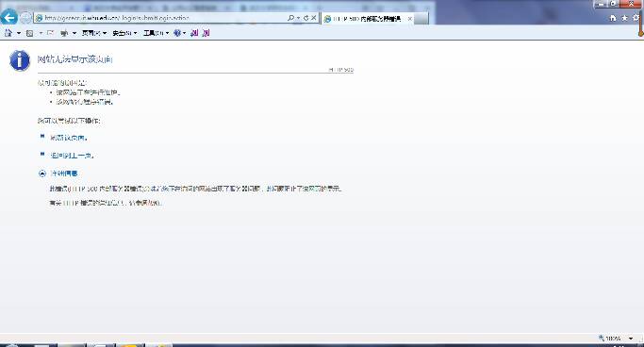Viewport: 644px width, 347px height.
Task: Expand the Help dropdown arrow
Action: [185, 33]
